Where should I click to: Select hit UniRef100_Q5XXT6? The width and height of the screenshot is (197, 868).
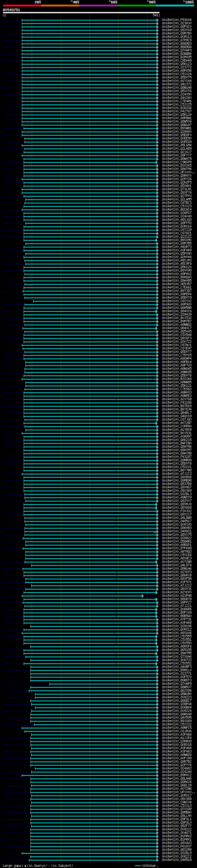click(177, 91)
